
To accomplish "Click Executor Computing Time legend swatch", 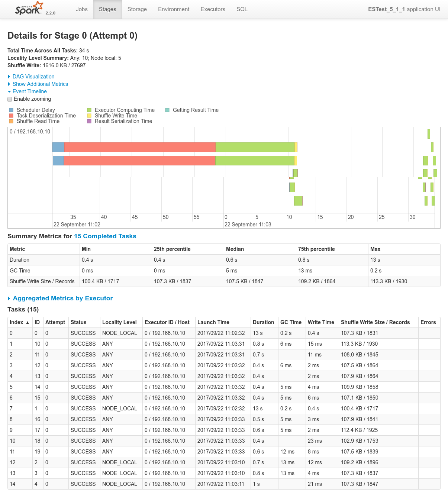I will click(x=89, y=110).
